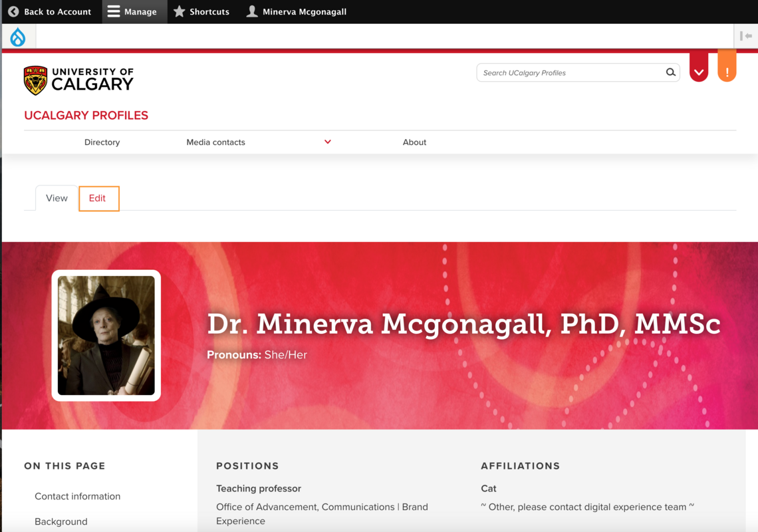Expand the Media contacts dropdown
This screenshot has height=532, width=758.
point(326,142)
